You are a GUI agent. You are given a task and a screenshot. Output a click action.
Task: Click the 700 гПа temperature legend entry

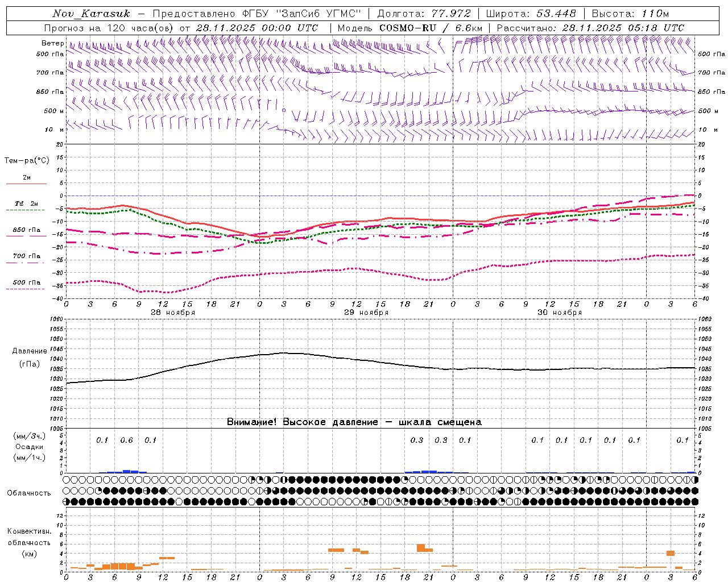click(26, 256)
